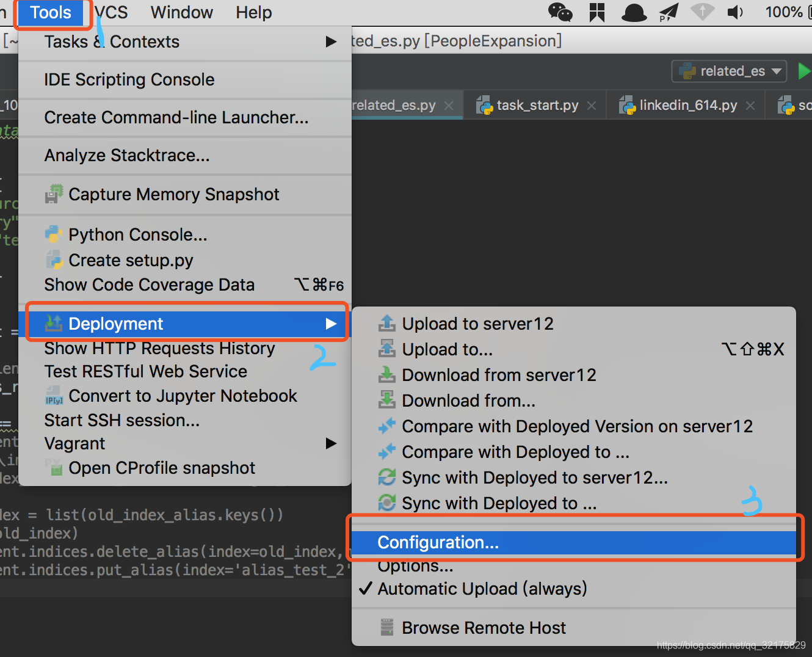Click the linkedin_614.py Python file icon

tap(628, 105)
